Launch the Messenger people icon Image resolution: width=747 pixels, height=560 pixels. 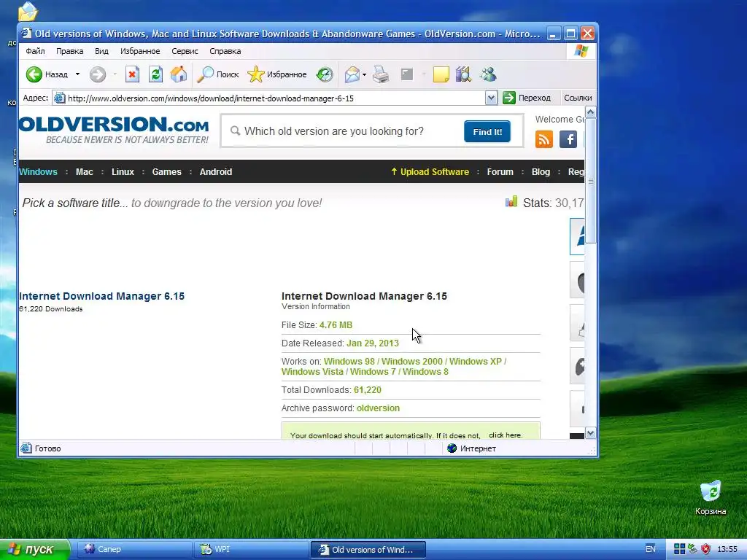[488, 74]
